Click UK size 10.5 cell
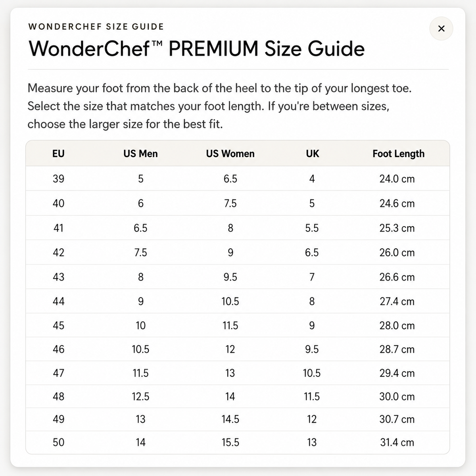 point(312,373)
